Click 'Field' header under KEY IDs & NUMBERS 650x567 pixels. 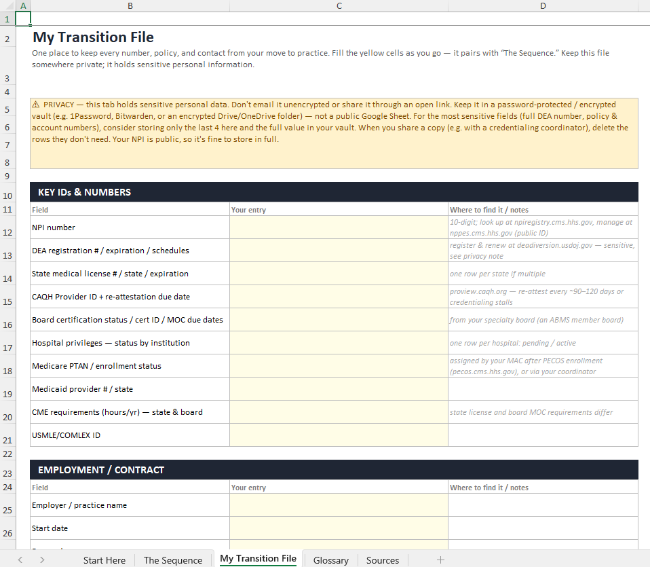click(130, 209)
